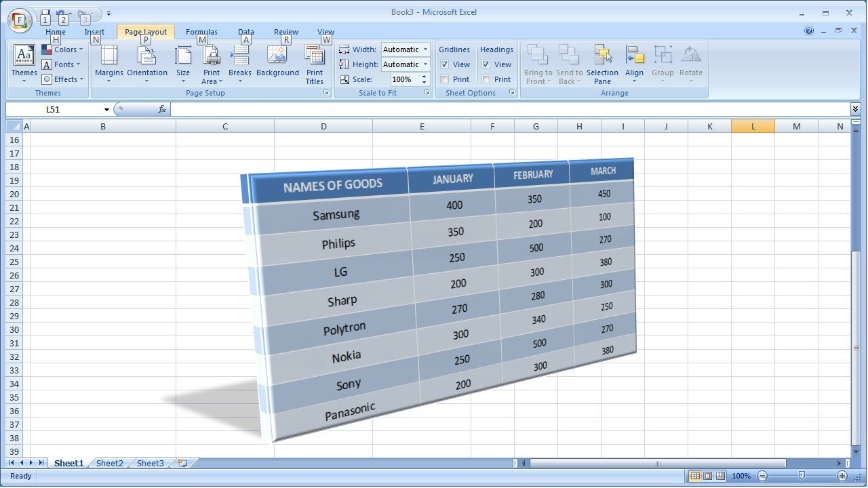
Task: Toggle Gridlines View checkbox
Action: click(445, 64)
